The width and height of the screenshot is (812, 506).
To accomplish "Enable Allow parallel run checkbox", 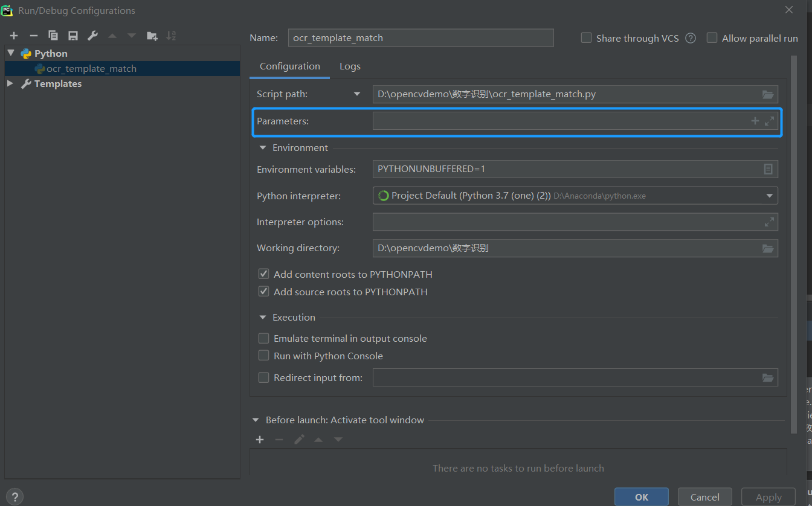I will [x=712, y=38].
